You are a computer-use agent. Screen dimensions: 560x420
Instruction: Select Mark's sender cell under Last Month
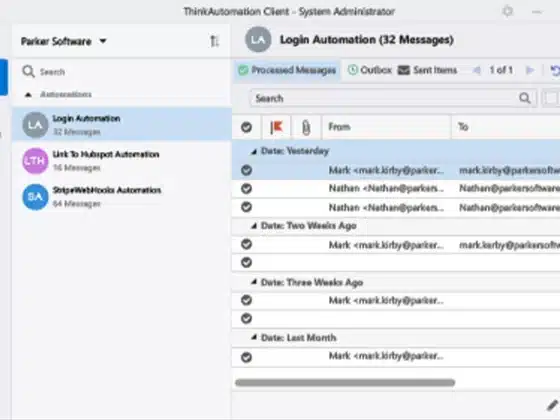pos(386,356)
